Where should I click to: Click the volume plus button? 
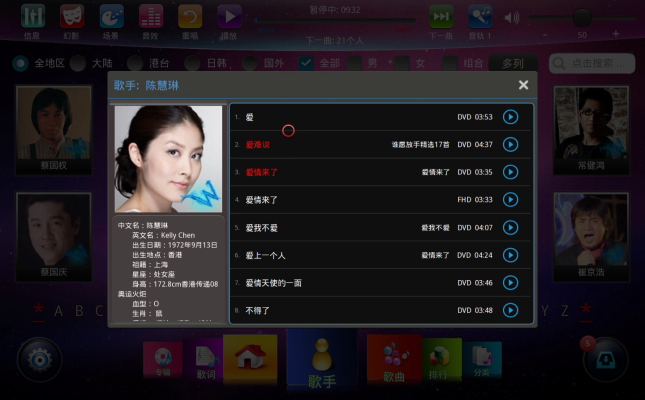615,34
